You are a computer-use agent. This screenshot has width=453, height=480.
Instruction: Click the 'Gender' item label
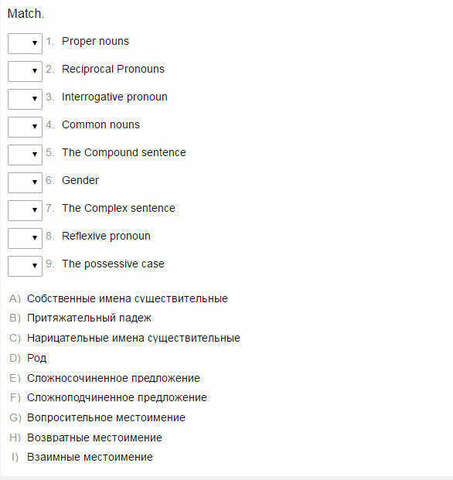pos(80,180)
